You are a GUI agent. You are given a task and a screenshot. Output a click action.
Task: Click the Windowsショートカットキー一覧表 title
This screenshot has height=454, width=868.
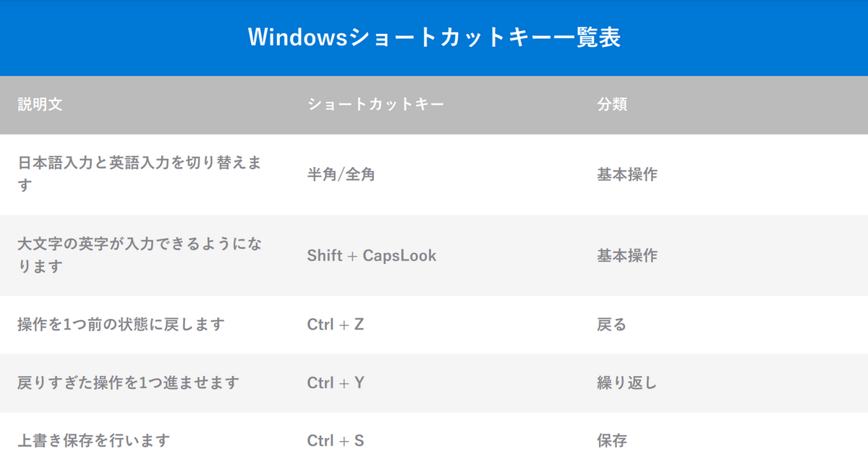[434, 38]
